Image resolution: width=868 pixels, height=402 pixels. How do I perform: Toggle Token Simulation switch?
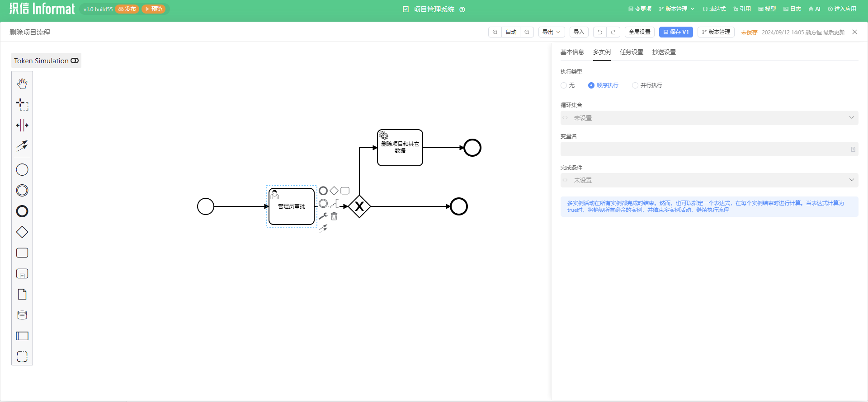[75, 61]
